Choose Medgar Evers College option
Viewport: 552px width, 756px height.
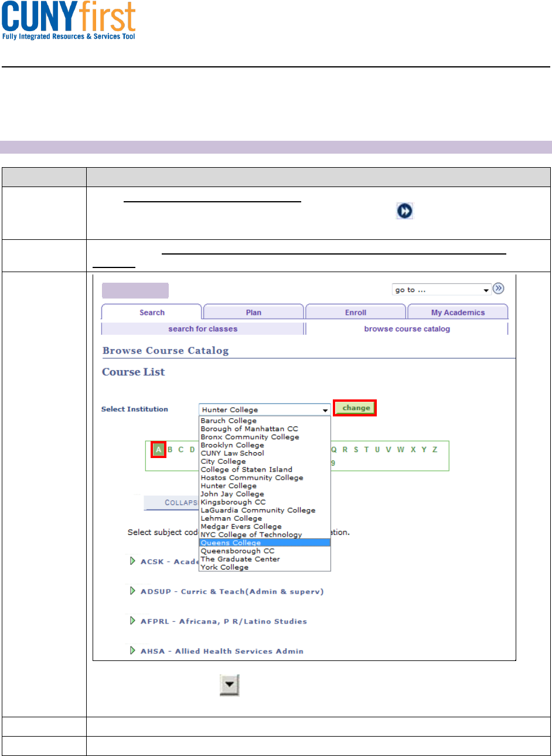[x=265, y=527]
